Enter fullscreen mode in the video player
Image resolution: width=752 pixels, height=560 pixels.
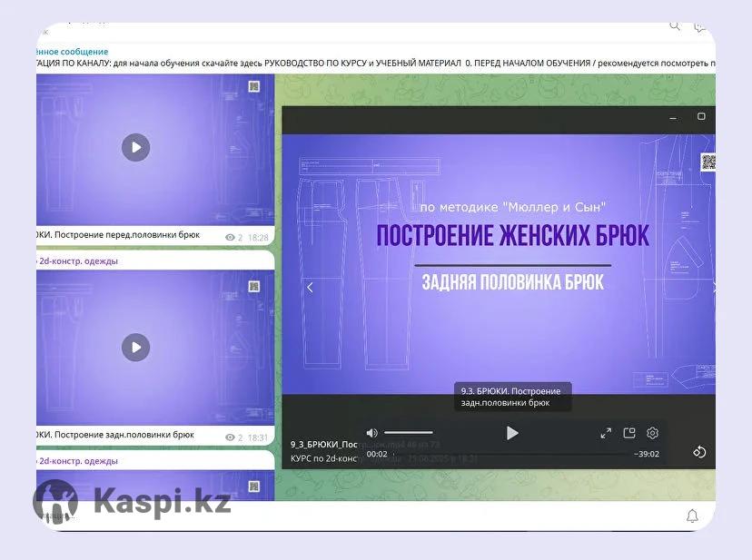pos(606,433)
